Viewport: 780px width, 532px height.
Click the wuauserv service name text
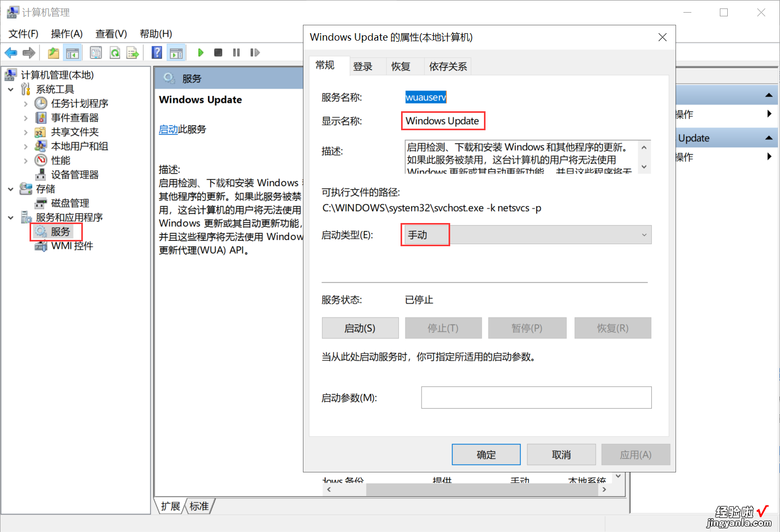[x=426, y=97]
